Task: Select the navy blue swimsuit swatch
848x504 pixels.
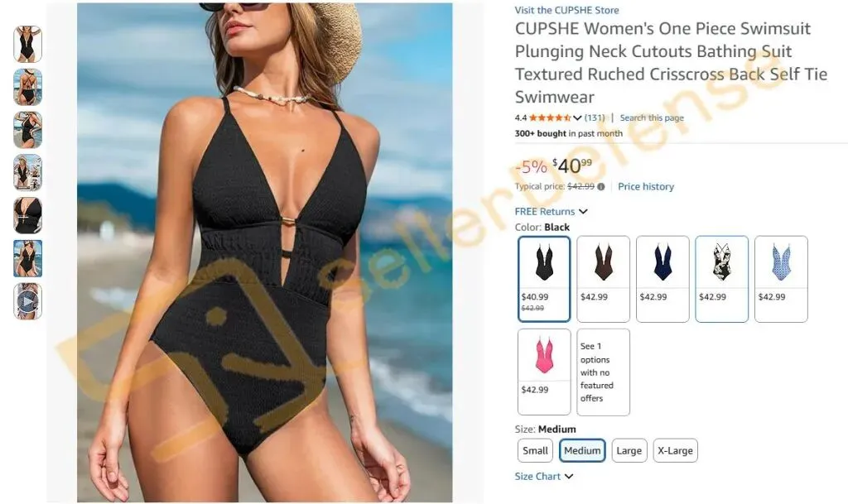Action: click(x=662, y=279)
